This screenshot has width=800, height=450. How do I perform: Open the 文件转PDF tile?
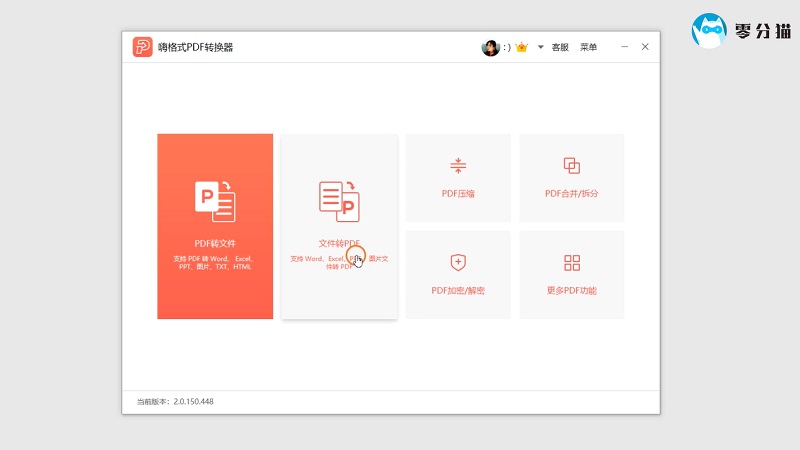point(339,226)
